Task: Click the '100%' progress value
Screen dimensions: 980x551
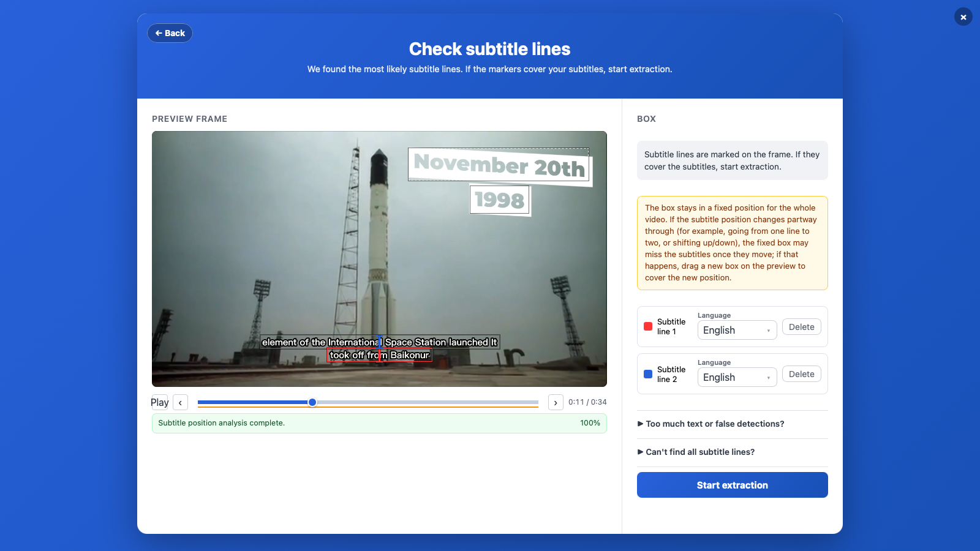Action: point(590,423)
